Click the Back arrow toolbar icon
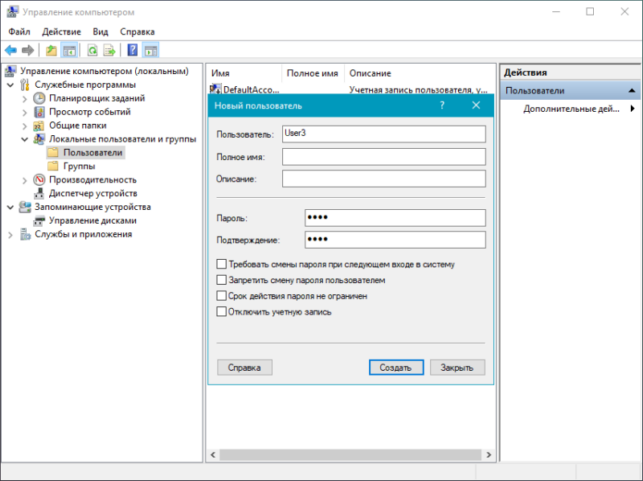 click(x=11, y=50)
